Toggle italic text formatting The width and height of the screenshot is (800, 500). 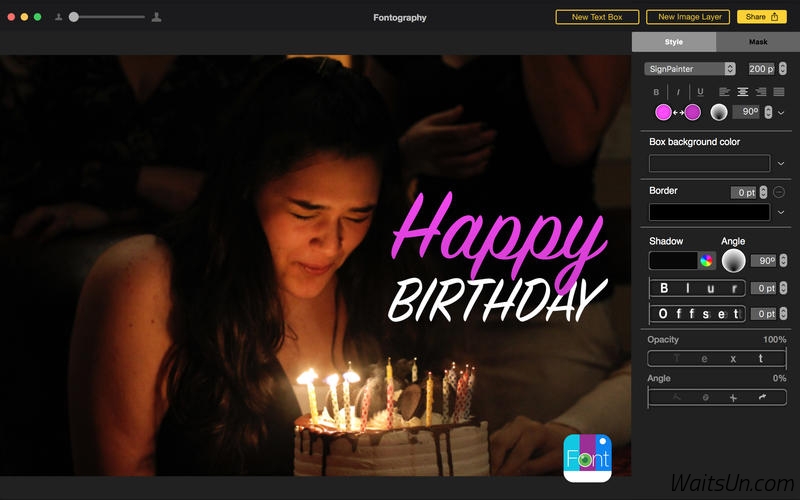tap(678, 92)
